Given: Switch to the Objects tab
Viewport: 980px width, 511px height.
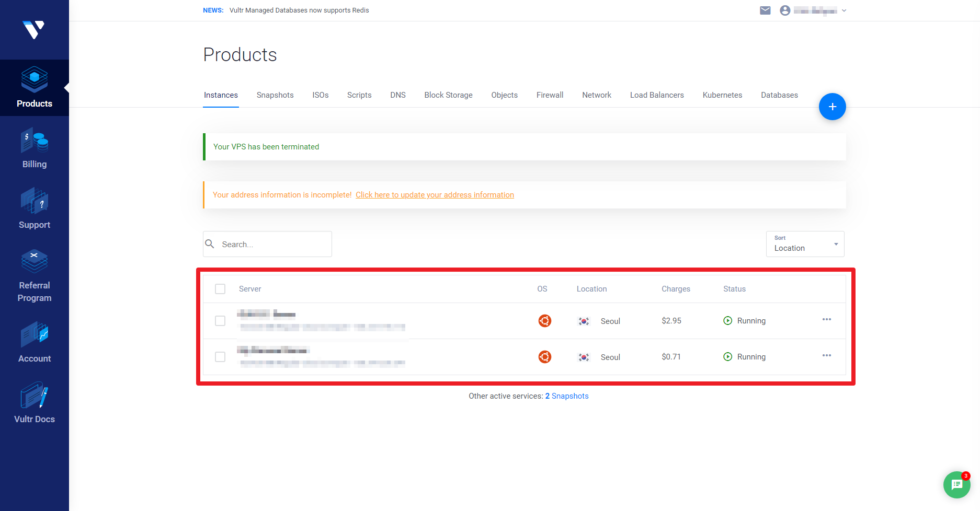Looking at the screenshot, I should (504, 95).
